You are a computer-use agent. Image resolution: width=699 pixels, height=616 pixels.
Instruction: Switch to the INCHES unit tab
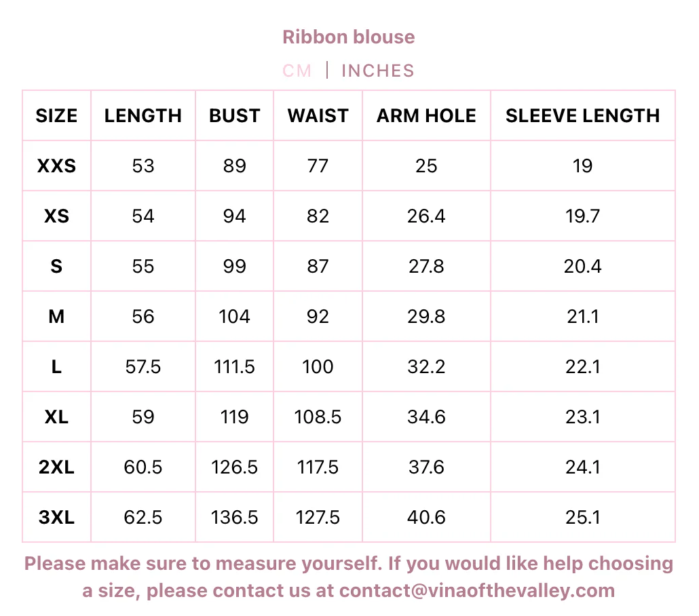tap(377, 71)
